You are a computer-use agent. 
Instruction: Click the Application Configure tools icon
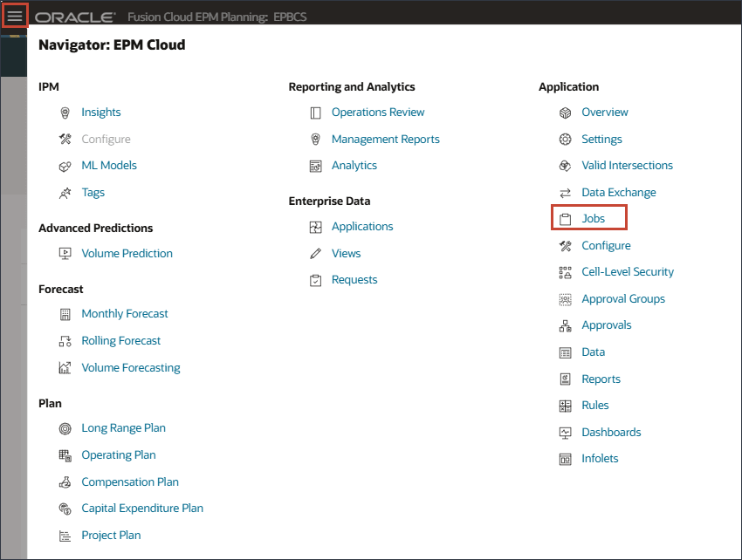point(565,246)
